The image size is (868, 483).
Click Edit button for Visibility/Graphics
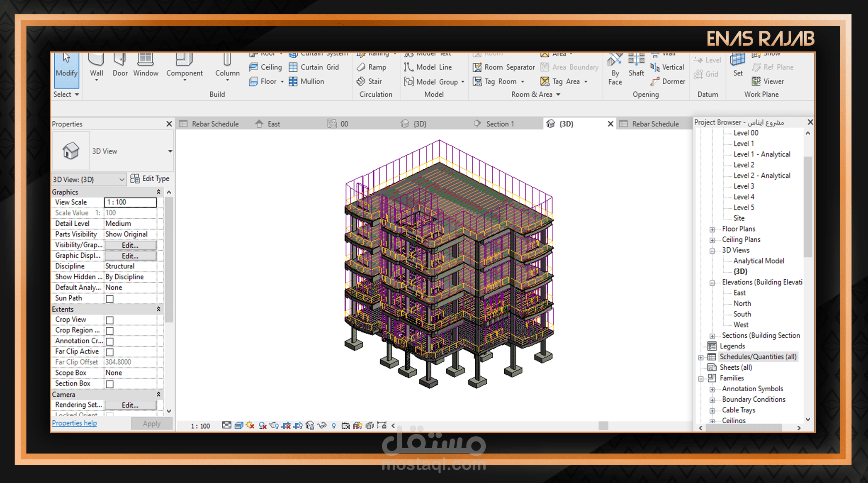pos(130,245)
